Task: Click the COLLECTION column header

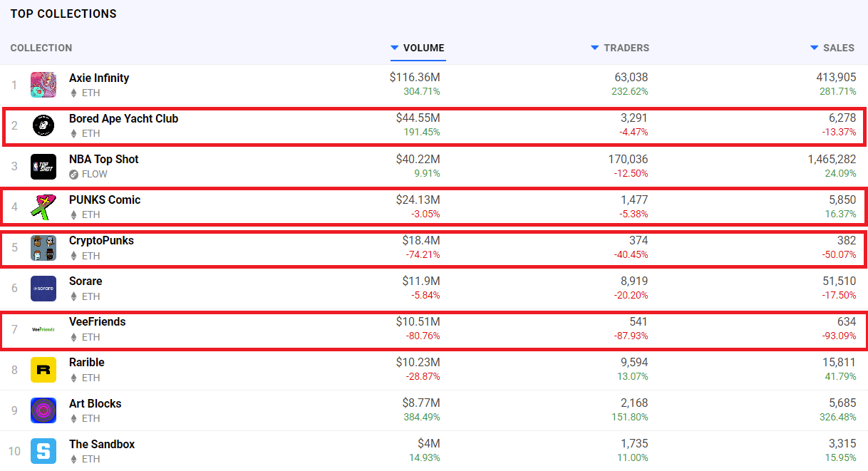Action: point(41,48)
